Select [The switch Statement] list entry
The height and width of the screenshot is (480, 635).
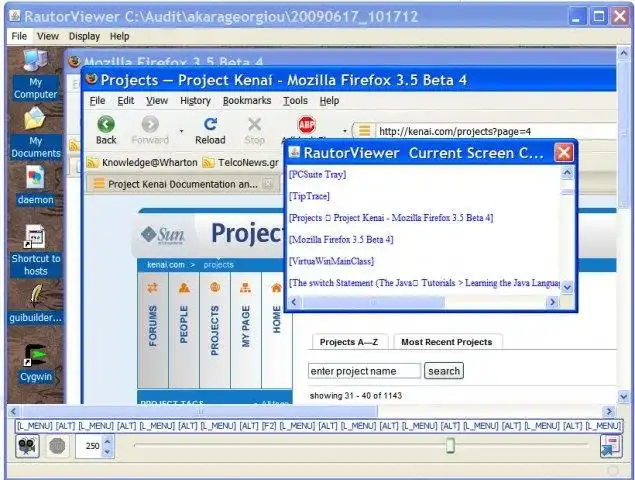(x=424, y=283)
